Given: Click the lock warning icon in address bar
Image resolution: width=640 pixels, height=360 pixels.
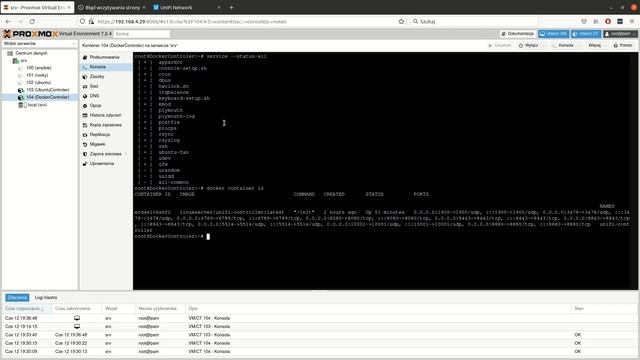Looking at the screenshot, I should tap(91, 21).
